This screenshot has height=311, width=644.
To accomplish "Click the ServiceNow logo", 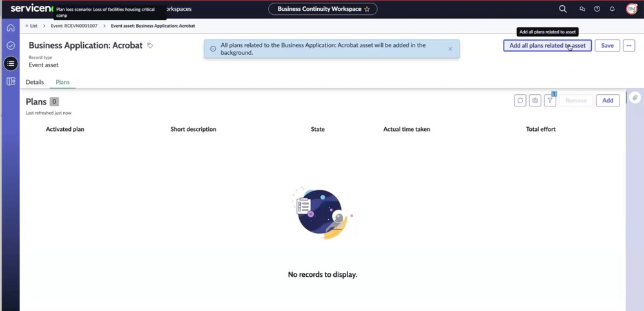I will [x=32, y=8].
